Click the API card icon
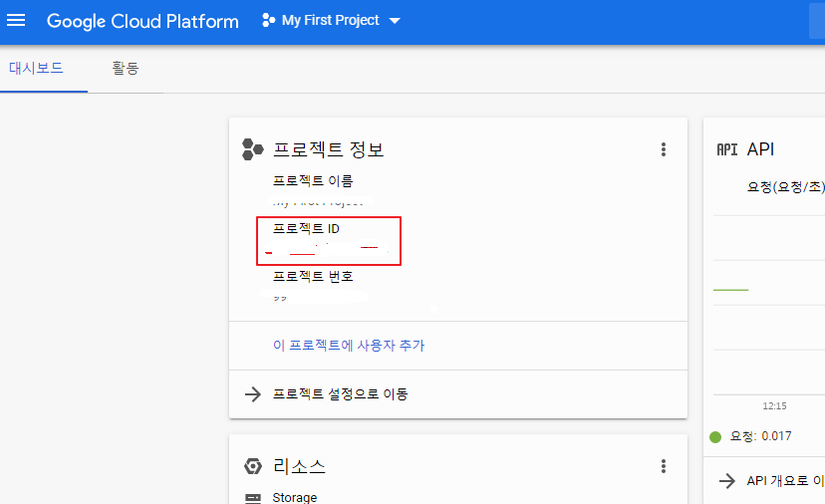 click(727, 149)
